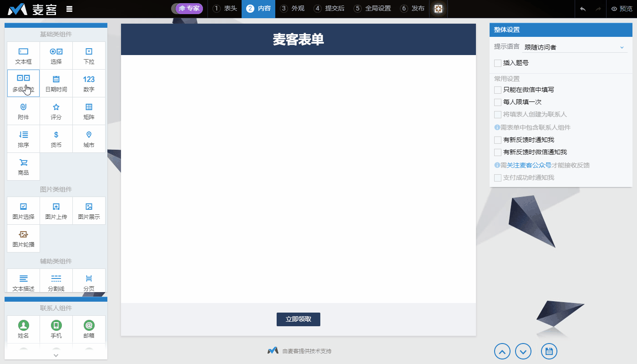Open the 提示语言 language dropdown
The width and height of the screenshot is (637, 364).
tap(575, 47)
